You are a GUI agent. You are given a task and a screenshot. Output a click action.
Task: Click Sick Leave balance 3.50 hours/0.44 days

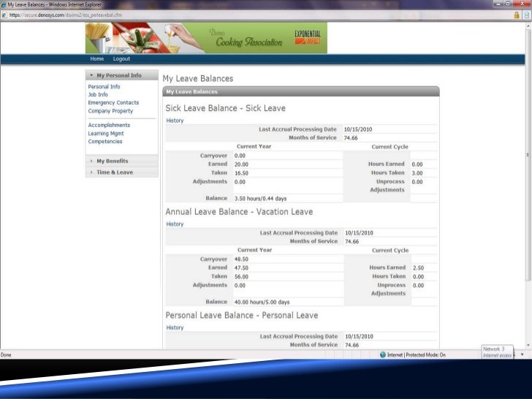point(260,199)
